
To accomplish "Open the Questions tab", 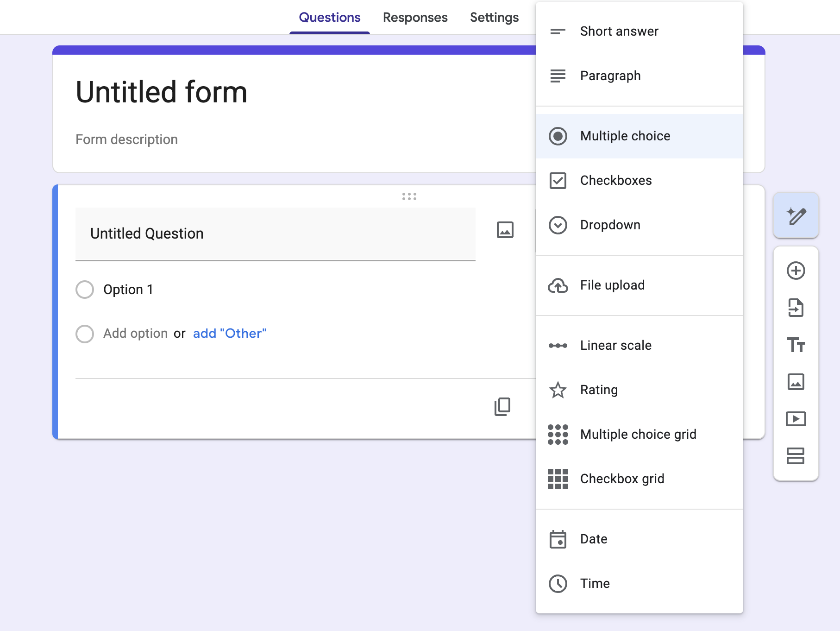I will (330, 18).
